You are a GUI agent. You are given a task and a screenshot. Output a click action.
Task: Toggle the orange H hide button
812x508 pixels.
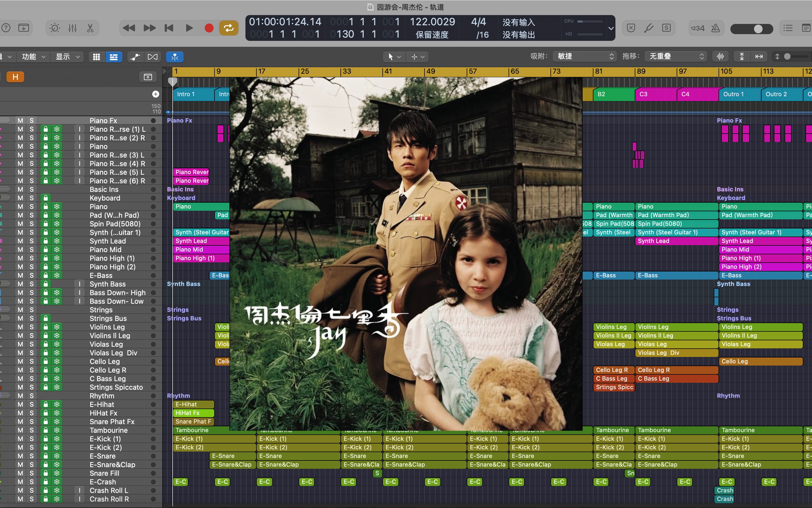(15, 77)
